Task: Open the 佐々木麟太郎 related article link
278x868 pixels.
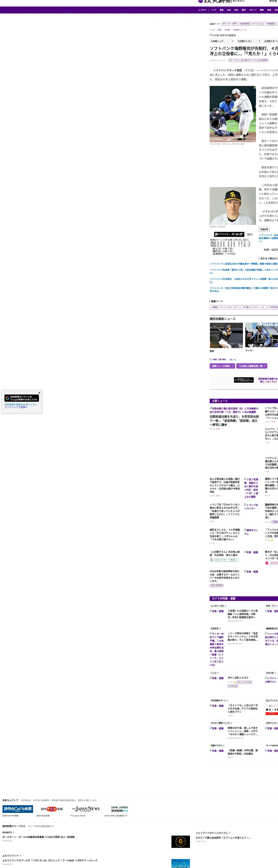Action: click(244, 264)
